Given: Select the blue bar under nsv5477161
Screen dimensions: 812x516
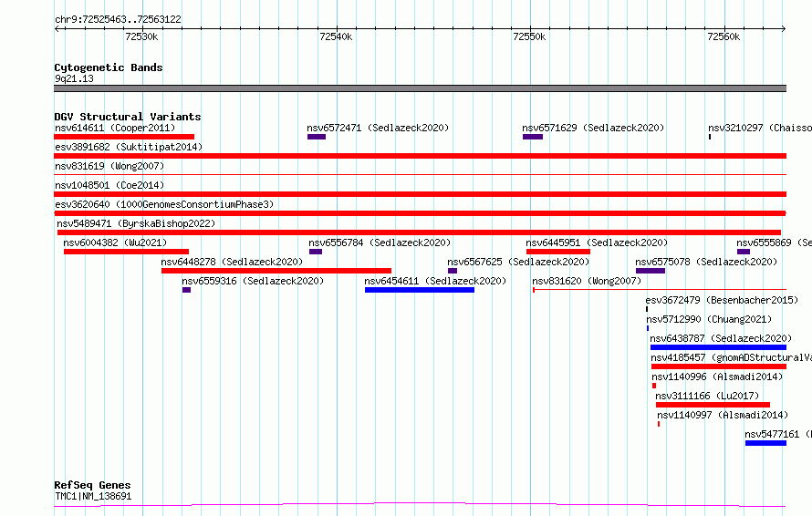Looking at the screenshot, I should [765, 443].
